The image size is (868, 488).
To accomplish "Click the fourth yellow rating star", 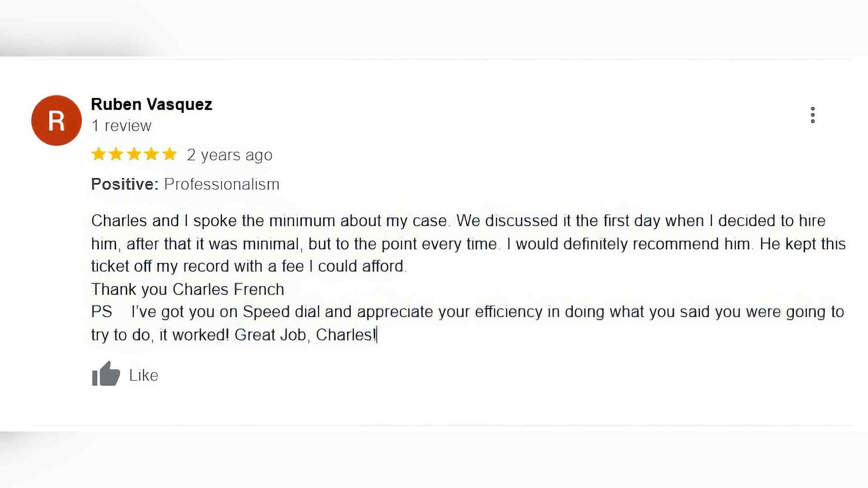I will tap(151, 154).
